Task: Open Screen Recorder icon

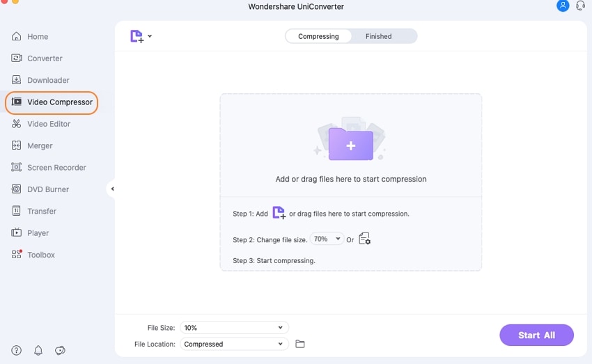Action: [x=16, y=167]
